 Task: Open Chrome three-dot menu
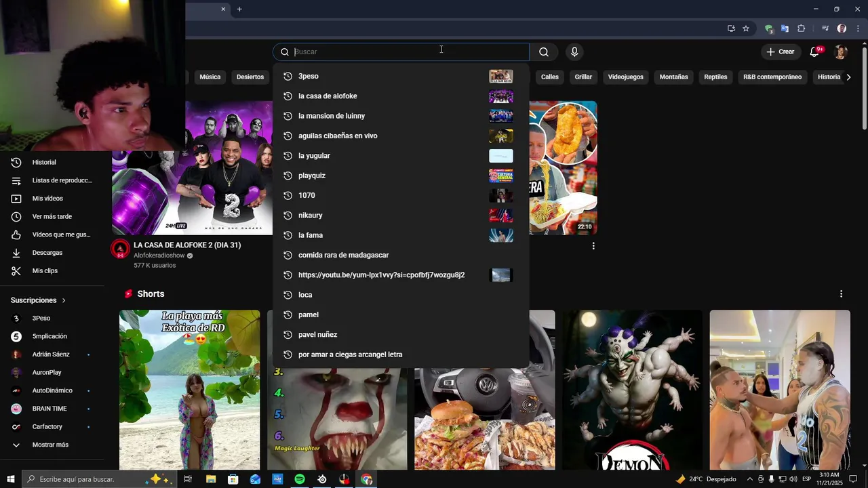coord(858,28)
